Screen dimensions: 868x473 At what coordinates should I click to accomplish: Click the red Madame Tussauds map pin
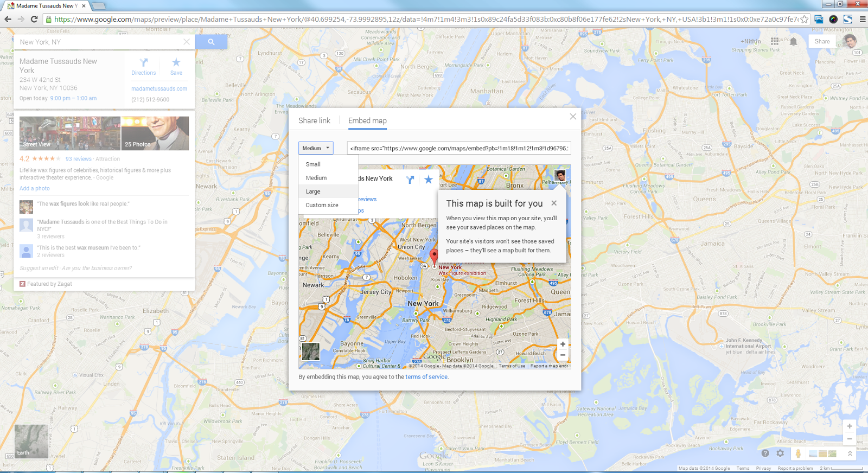(x=434, y=257)
